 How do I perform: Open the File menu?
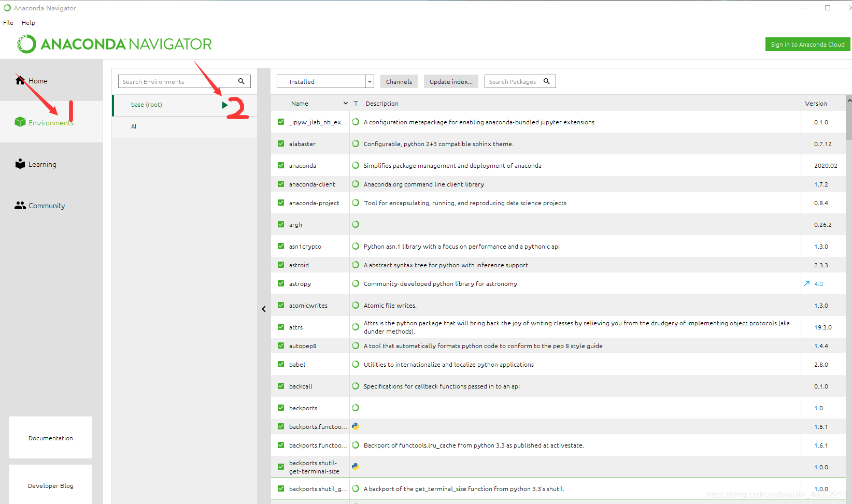tap(8, 22)
